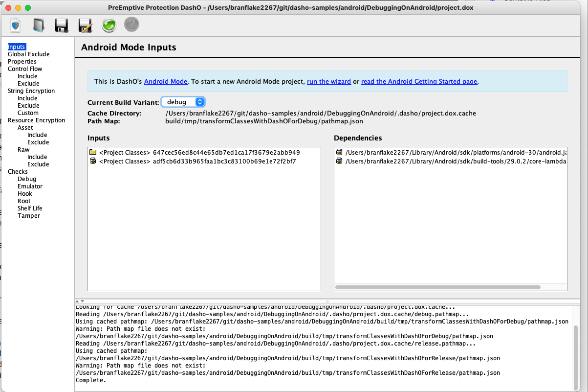This screenshot has width=588, height=392.
Task: Select the Control Flow tree node
Action: (25, 69)
